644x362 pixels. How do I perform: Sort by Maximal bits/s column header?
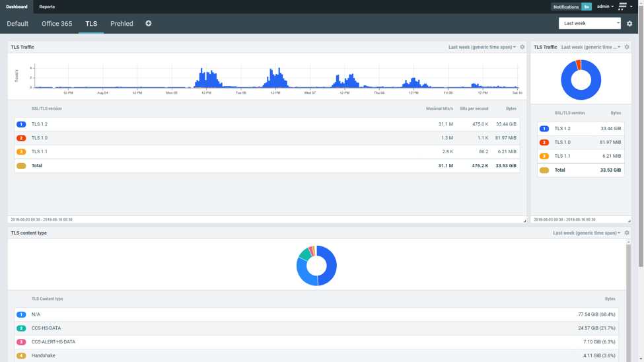(x=439, y=109)
